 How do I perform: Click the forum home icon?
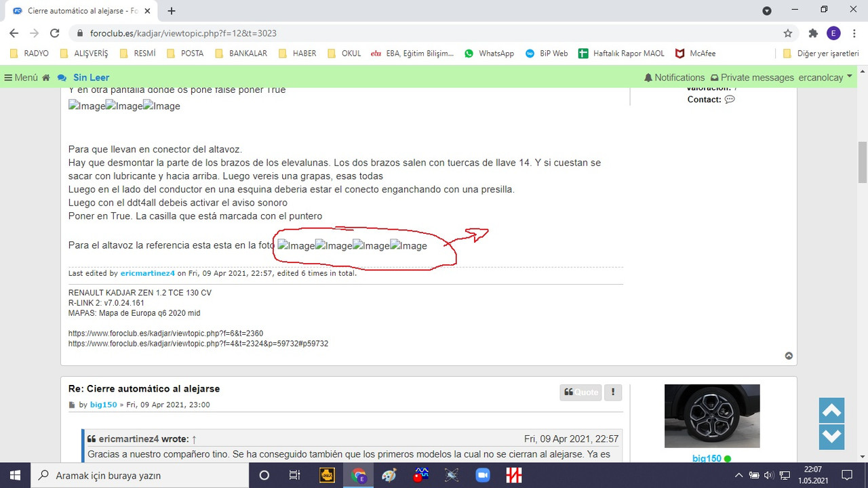click(46, 77)
